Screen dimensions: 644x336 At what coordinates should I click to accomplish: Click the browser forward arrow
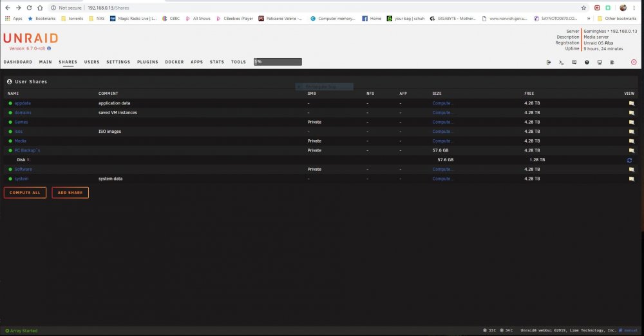[18, 8]
